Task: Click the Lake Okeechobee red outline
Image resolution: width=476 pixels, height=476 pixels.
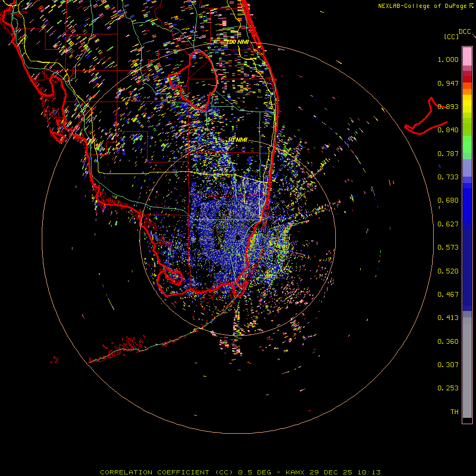Action: click(193, 81)
